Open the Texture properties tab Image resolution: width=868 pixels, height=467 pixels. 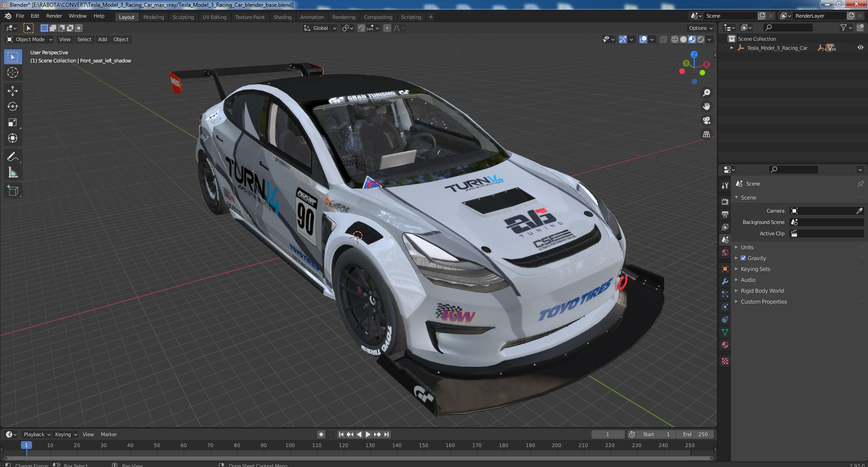click(725, 361)
